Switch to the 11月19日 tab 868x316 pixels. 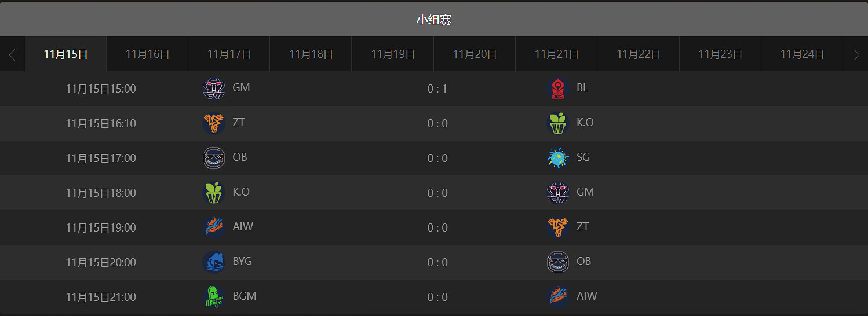pos(393,54)
